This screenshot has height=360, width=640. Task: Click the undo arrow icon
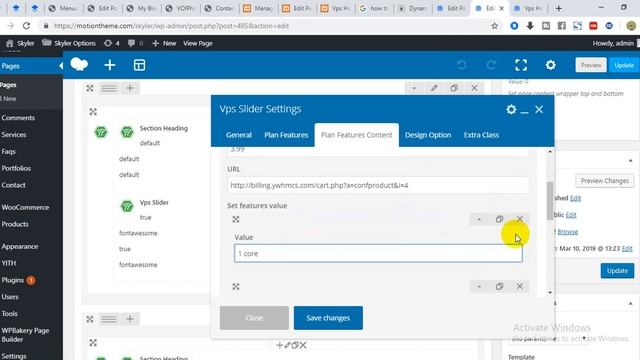(x=462, y=65)
